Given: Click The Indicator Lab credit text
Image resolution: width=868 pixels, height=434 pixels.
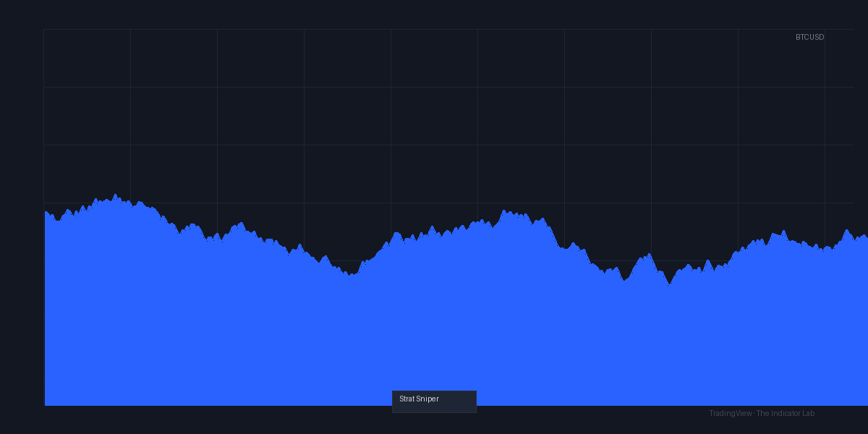Looking at the screenshot, I should tap(785, 413).
